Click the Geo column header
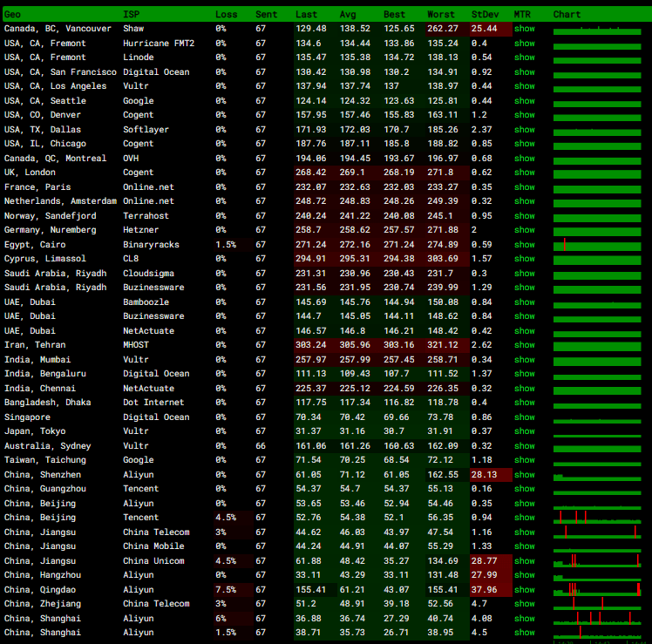 12,15
